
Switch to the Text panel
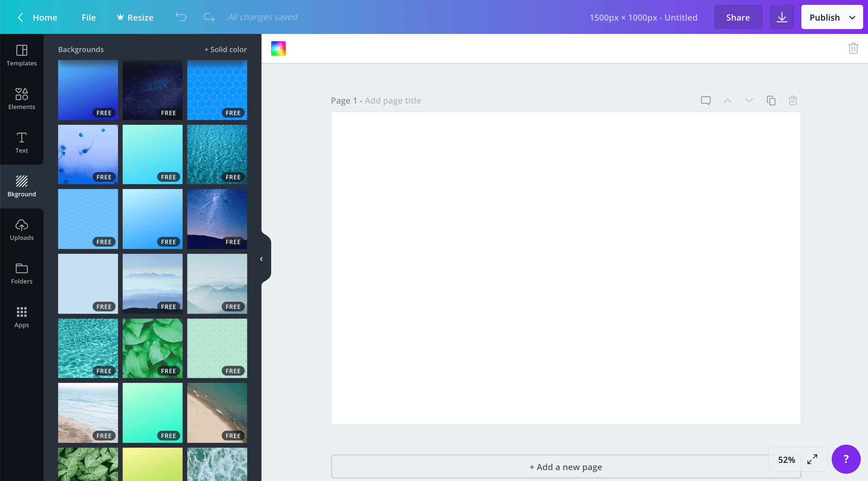click(x=22, y=142)
